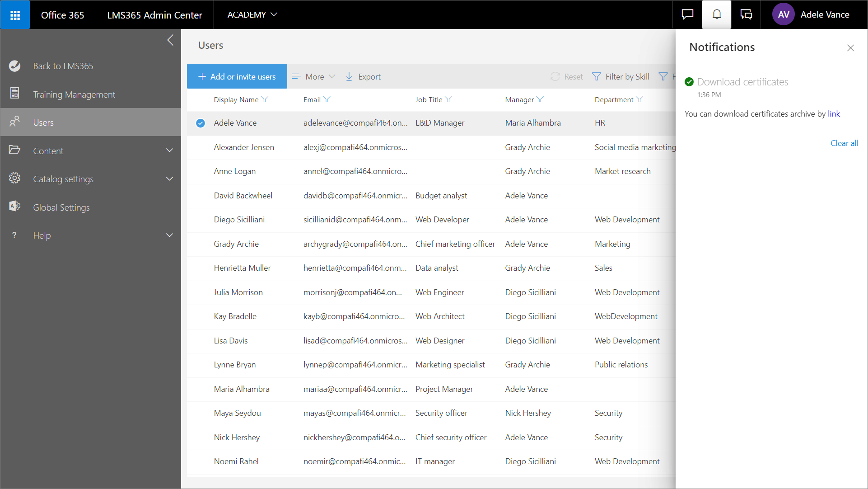This screenshot has height=489, width=868.
Task: Filter the Department column
Action: pyautogui.click(x=639, y=99)
